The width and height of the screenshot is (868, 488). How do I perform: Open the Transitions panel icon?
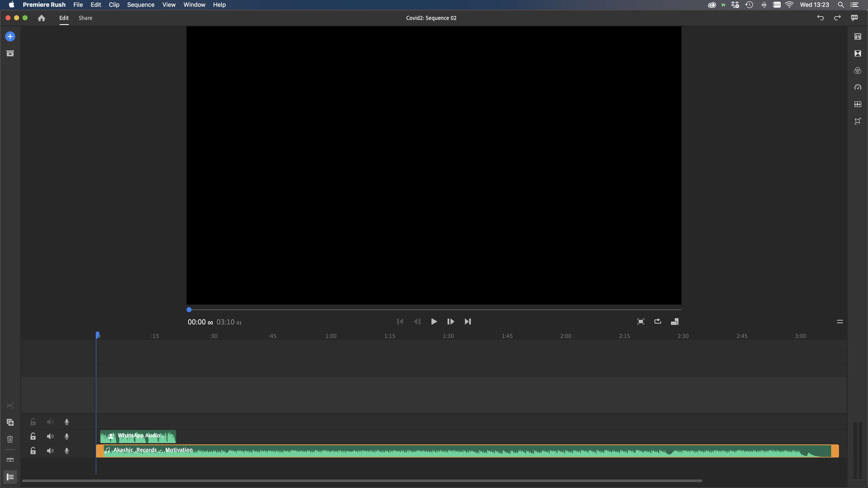pyautogui.click(x=858, y=54)
